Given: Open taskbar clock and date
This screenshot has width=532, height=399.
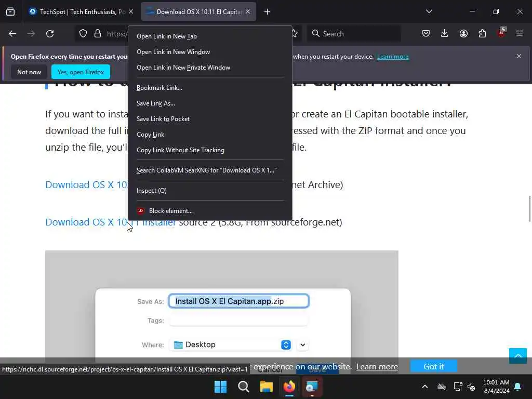Looking at the screenshot, I should pyautogui.click(x=496, y=387).
